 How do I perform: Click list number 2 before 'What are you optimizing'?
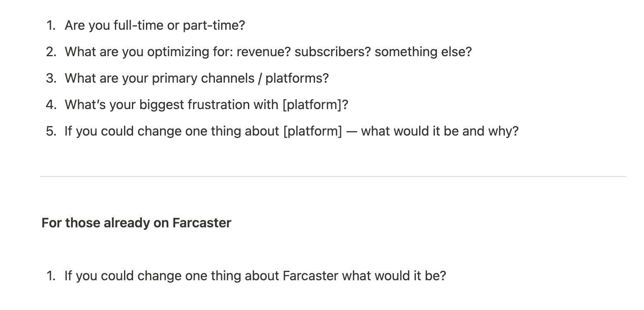[50, 52]
